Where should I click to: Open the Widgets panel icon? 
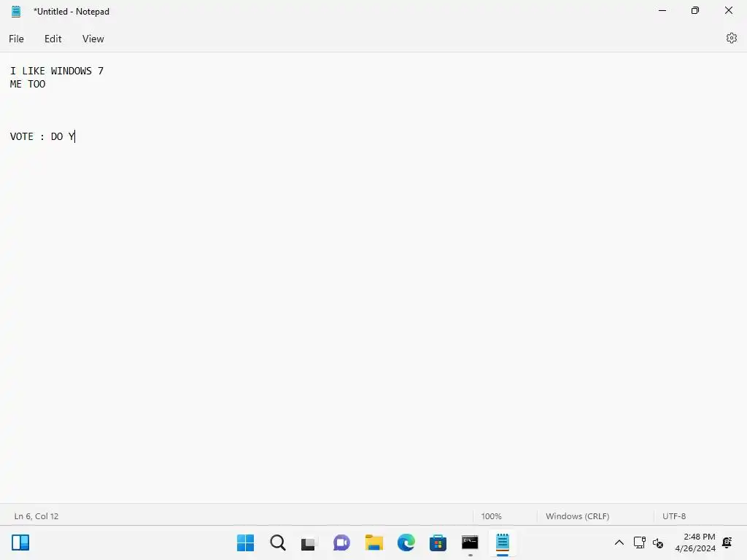coord(20,542)
